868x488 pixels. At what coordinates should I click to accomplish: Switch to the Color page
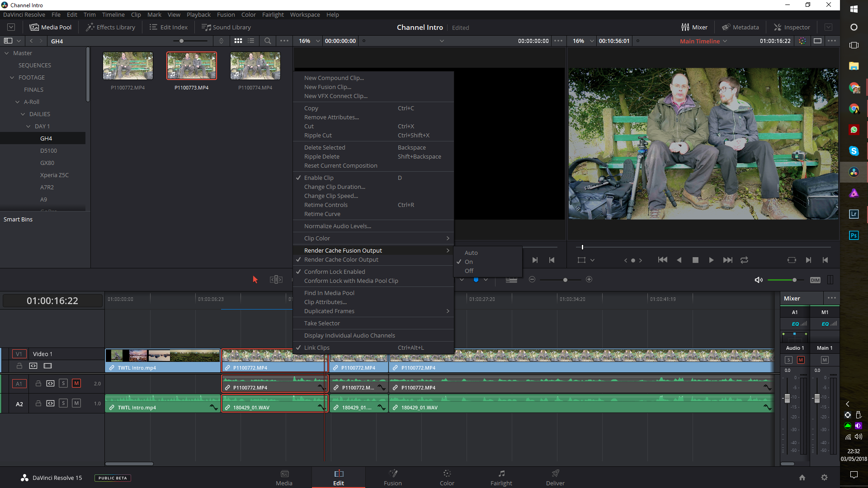[x=447, y=477]
